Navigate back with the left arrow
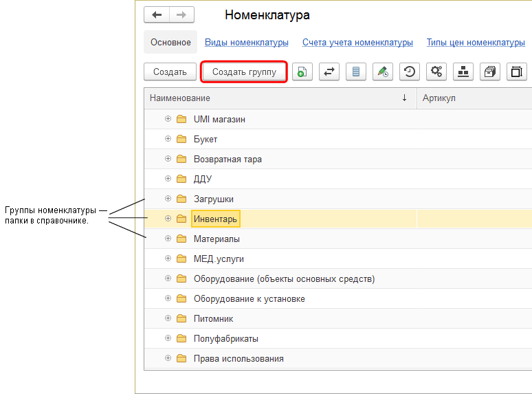This screenshot has height=394, width=532. tap(157, 15)
